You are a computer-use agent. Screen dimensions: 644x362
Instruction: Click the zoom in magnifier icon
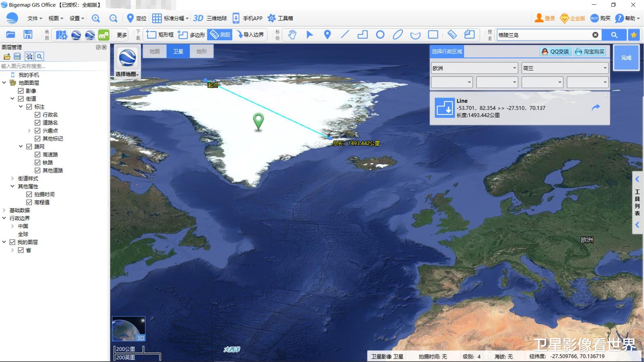pyautogui.click(x=96, y=18)
